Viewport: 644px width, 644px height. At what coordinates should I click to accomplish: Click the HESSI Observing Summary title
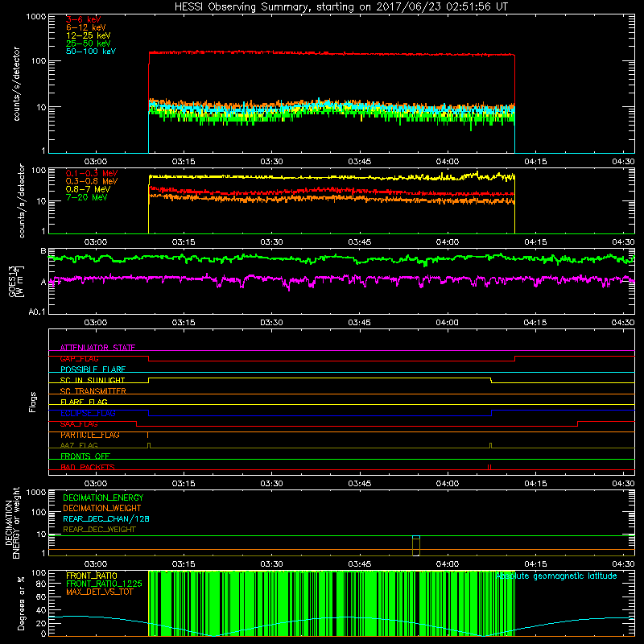pos(341,7)
